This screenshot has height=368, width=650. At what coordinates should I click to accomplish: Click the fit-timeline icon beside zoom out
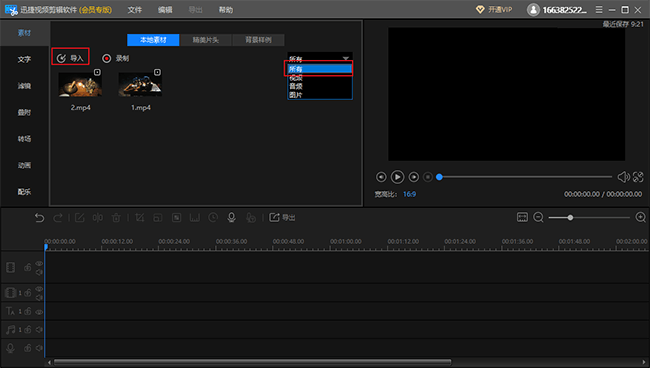point(522,218)
